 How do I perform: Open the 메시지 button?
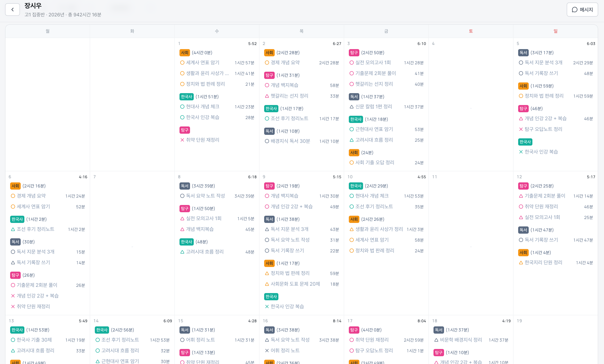tap(582, 10)
